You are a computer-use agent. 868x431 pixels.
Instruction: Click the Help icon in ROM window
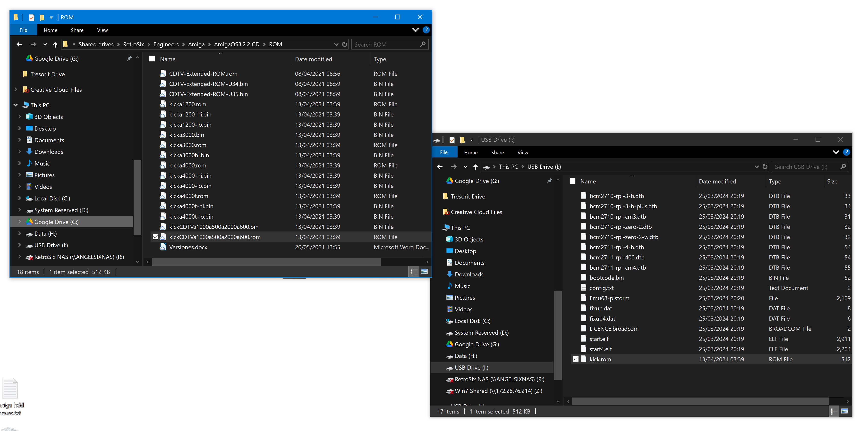click(426, 30)
